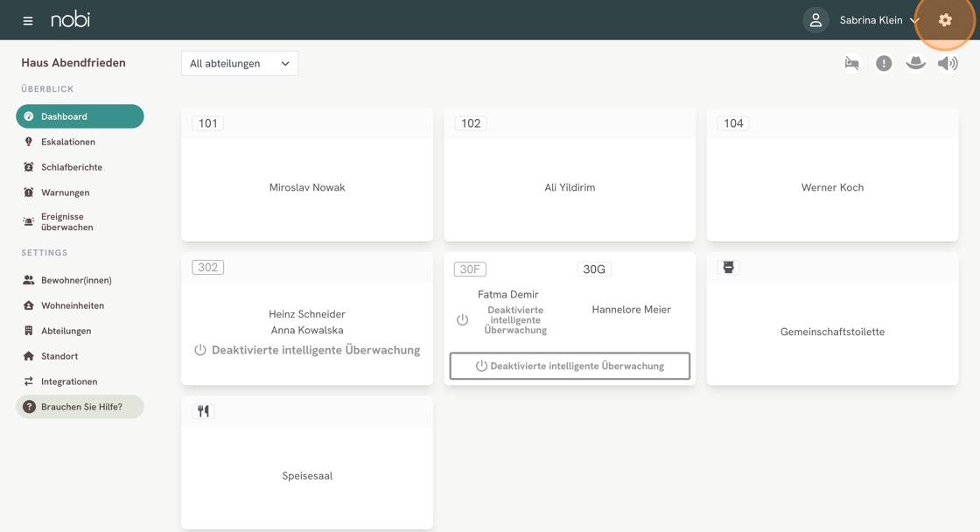The height and width of the screenshot is (532, 980).
Task: Open room 101 Miroslav Nowak card
Action: point(307,187)
